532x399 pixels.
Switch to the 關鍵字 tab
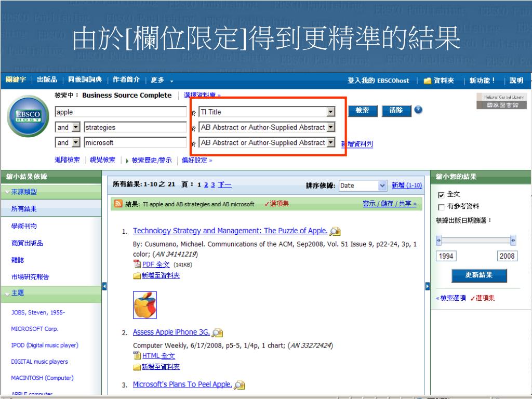coord(16,79)
